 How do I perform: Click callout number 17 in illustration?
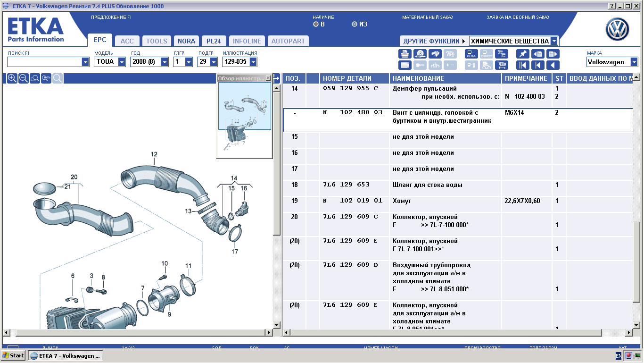coord(235,252)
